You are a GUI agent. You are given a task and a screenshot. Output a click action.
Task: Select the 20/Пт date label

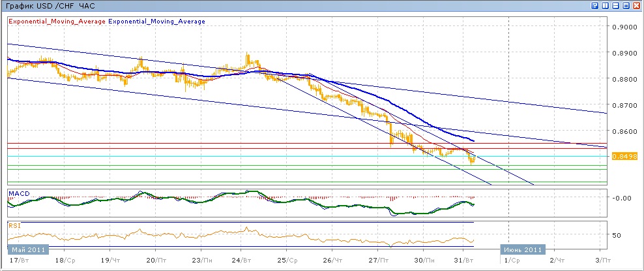click(156, 261)
